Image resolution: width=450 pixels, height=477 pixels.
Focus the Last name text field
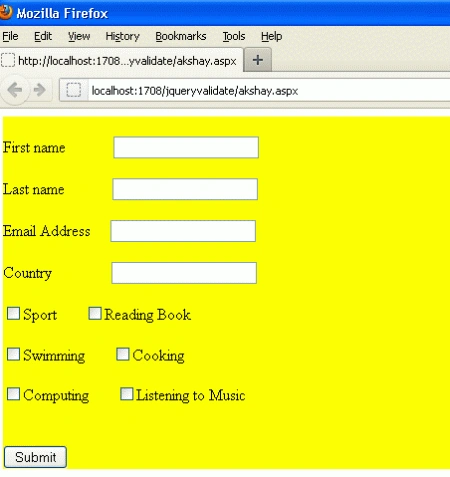point(185,189)
